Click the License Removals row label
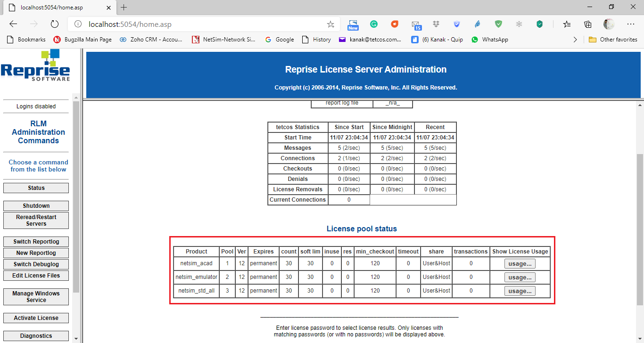Screen dimensions: 644x343 297,189
